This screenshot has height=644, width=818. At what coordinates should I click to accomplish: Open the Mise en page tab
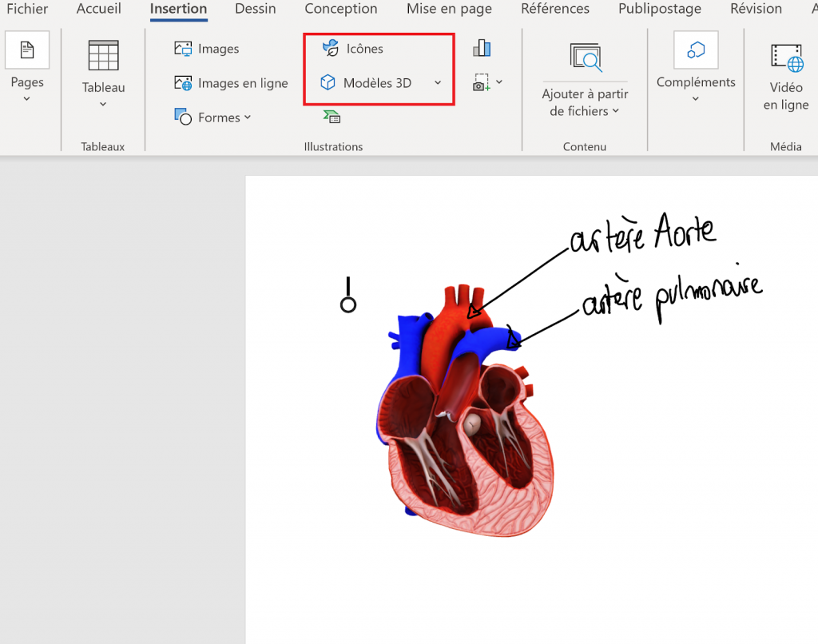pyautogui.click(x=449, y=9)
